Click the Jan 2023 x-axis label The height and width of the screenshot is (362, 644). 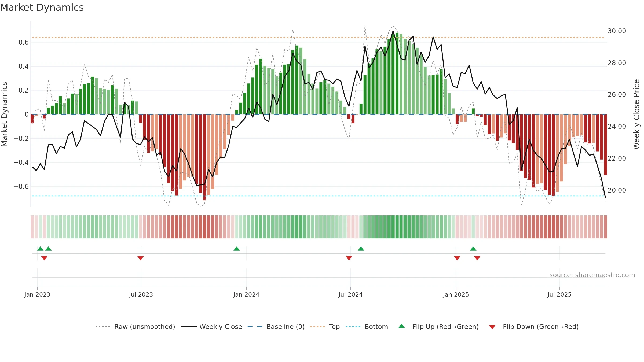(37, 294)
